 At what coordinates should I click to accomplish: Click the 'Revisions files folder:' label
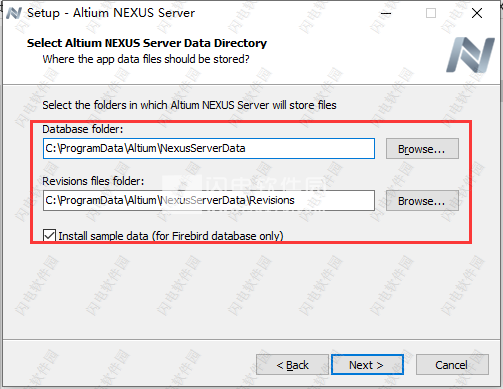[x=93, y=181]
